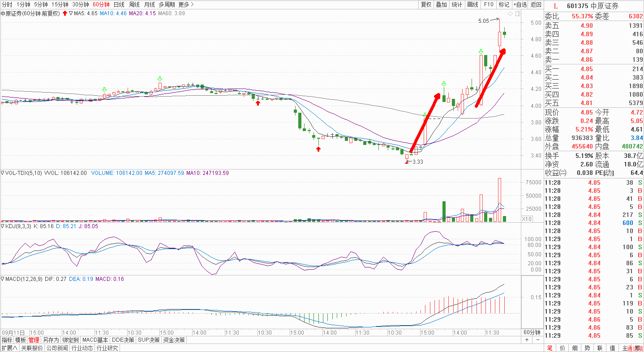The width and height of the screenshot is (644, 352).
Task: Click the 叠加 overlay button
Action: tap(442, 4)
